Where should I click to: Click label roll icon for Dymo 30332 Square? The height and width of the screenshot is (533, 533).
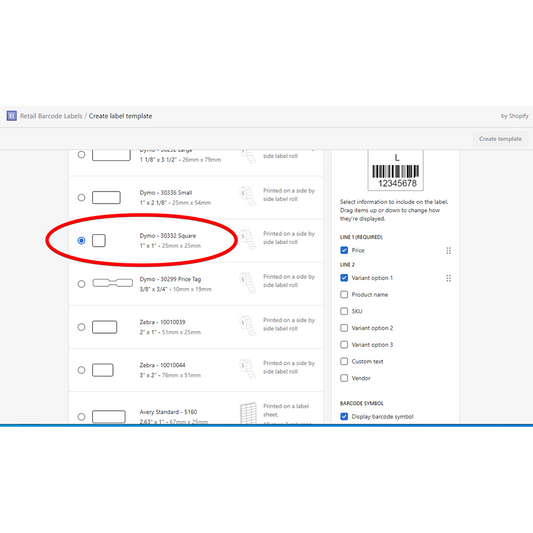[248, 239]
